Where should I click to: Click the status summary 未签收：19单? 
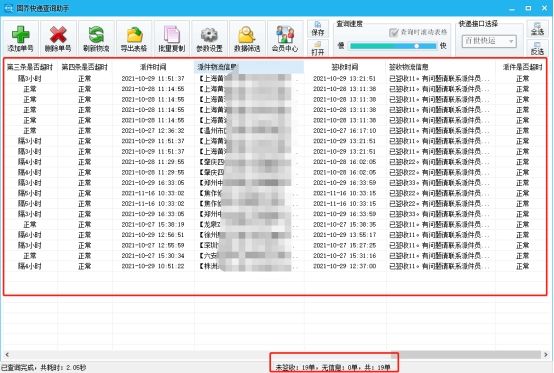pyautogui.click(x=295, y=368)
